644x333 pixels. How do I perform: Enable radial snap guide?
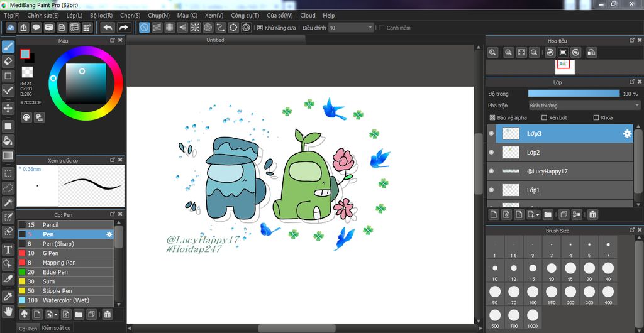point(195,28)
